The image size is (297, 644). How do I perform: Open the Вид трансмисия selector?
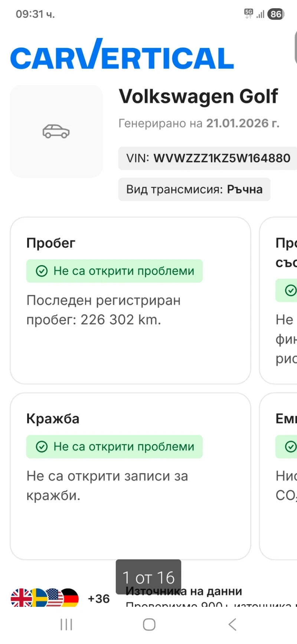[x=194, y=189]
